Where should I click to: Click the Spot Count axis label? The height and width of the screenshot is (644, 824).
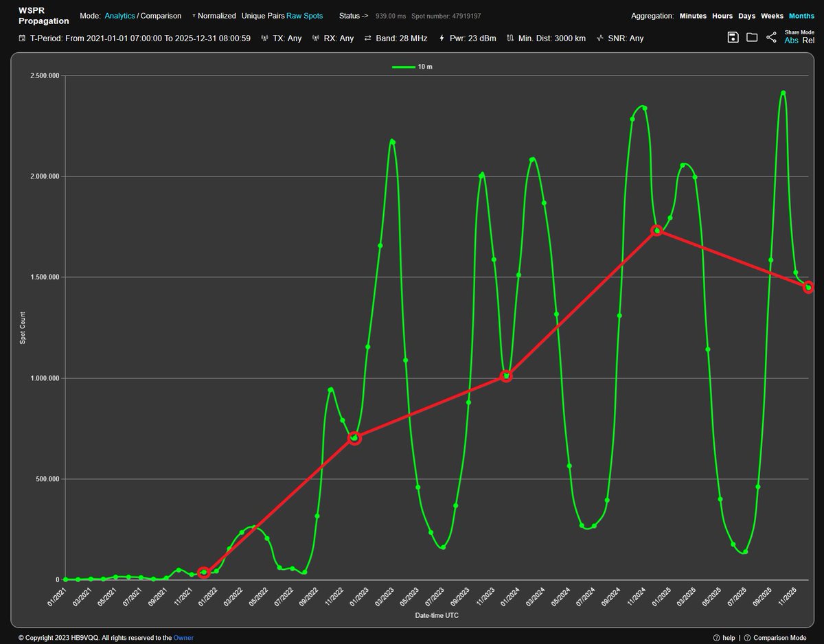pyautogui.click(x=23, y=327)
